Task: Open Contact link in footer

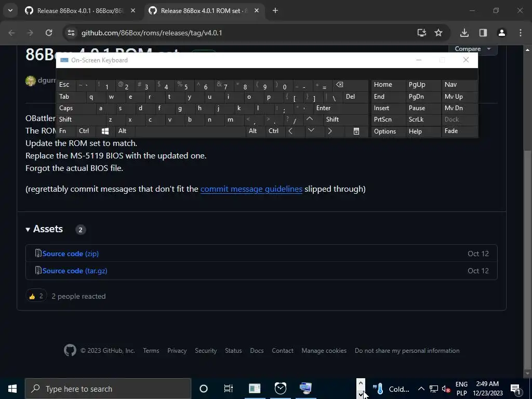Action: (x=282, y=351)
